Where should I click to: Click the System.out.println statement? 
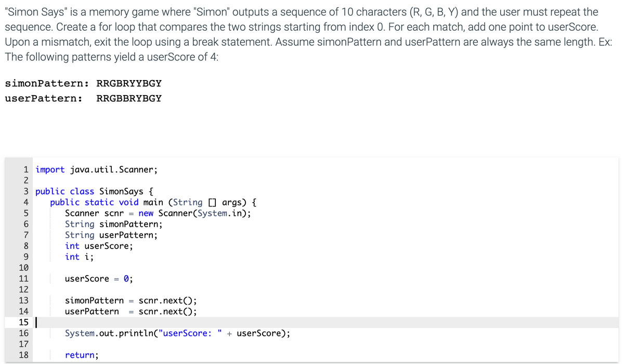pyautogui.click(x=177, y=333)
